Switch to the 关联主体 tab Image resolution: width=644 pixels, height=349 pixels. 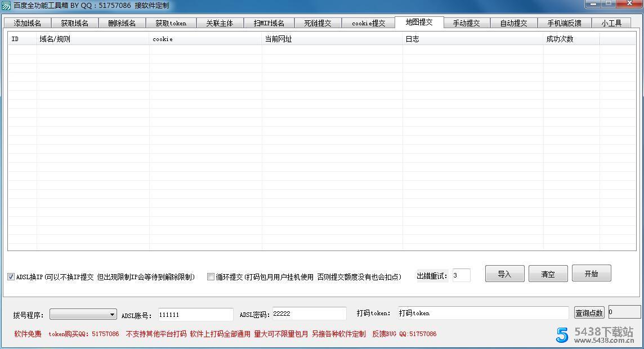(220, 23)
